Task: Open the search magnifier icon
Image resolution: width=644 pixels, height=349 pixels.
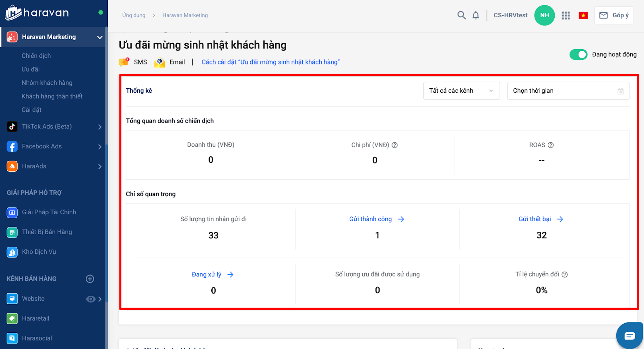Action: point(462,15)
